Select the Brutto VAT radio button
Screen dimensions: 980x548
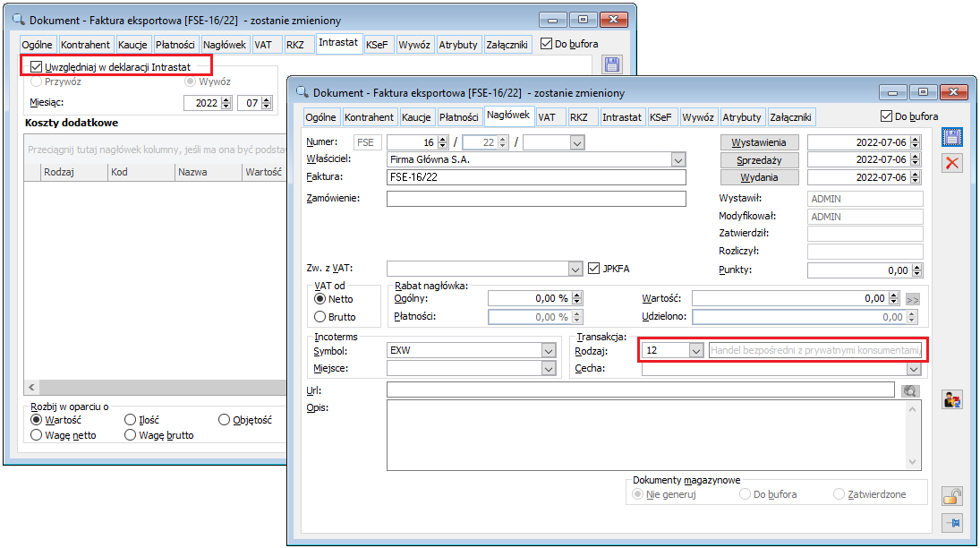point(320,317)
